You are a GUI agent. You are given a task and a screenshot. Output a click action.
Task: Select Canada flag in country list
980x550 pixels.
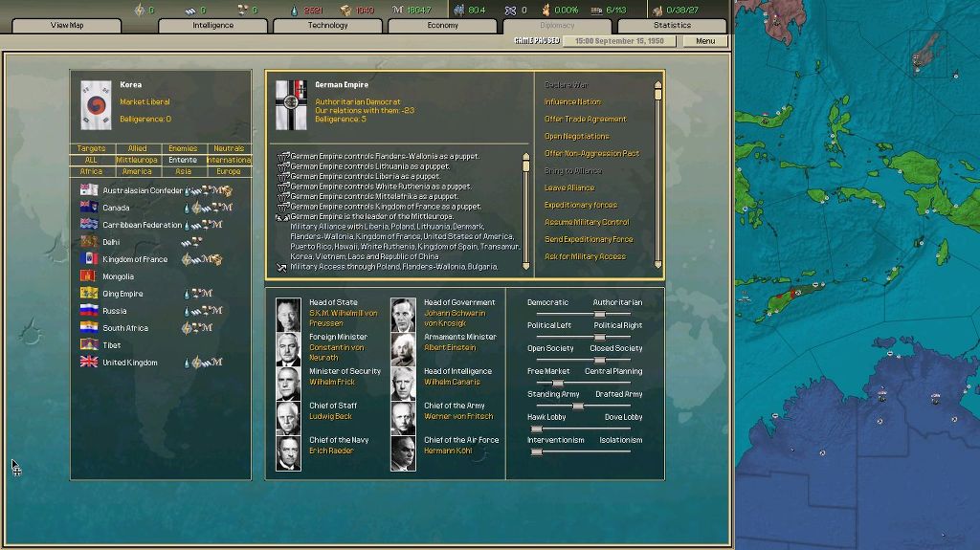(x=89, y=207)
